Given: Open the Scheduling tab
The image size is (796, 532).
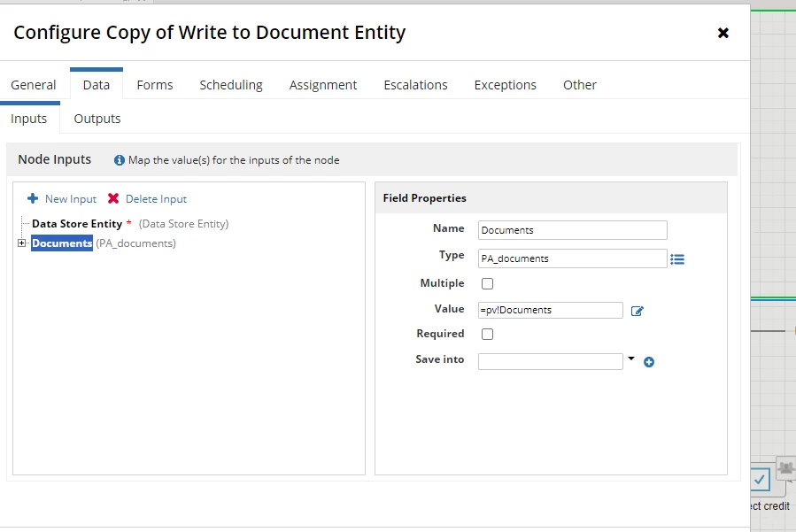Looking at the screenshot, I should coord(231,85).
